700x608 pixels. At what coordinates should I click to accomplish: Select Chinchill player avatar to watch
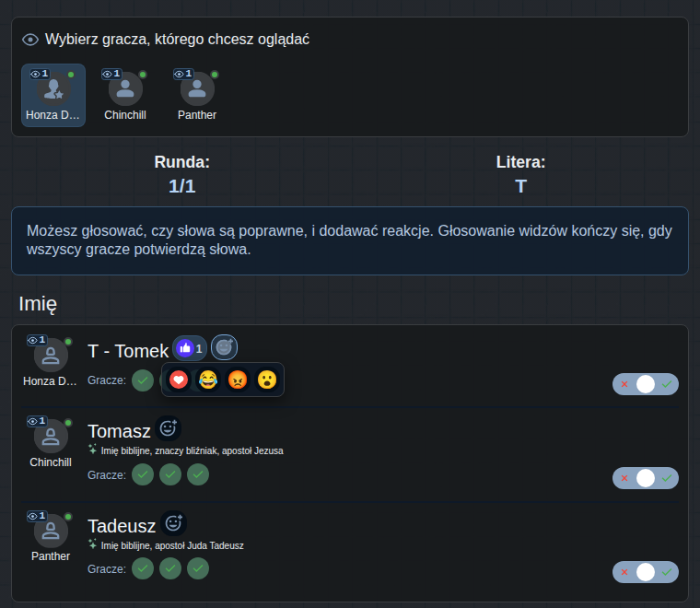pos(125,88)
